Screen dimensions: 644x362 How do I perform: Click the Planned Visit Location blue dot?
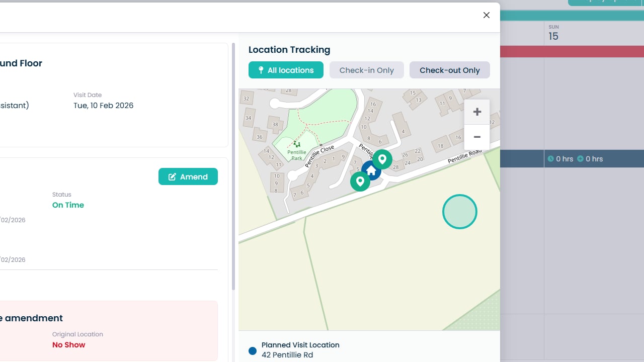(253, 351)
